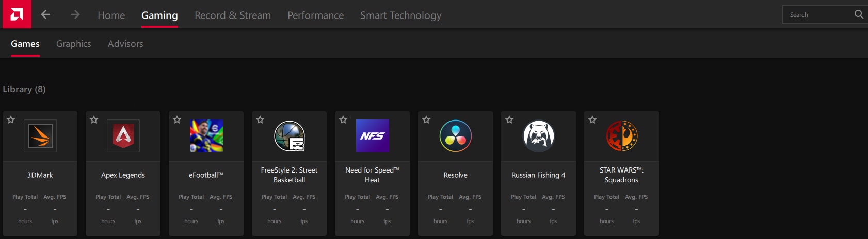Click Avg. FPS label on STAR WARS card
Screen dimensions: 868x239
(636, 197)
